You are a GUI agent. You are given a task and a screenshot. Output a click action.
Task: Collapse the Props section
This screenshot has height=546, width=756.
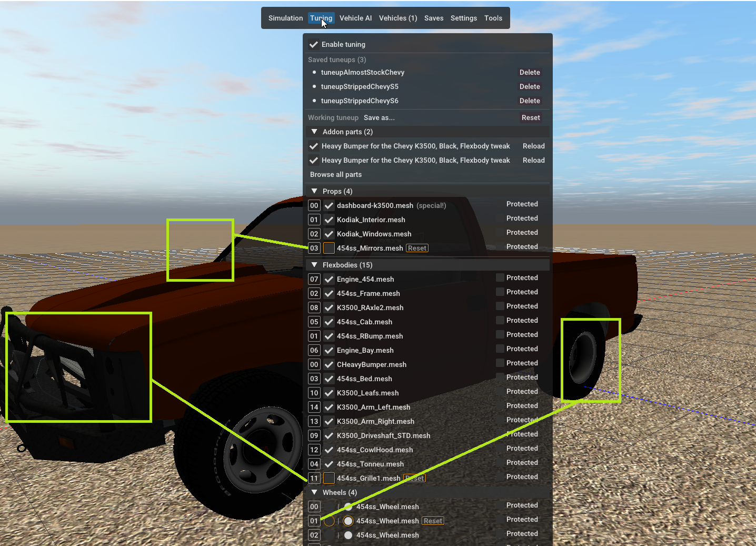click(x=314, y=192)
